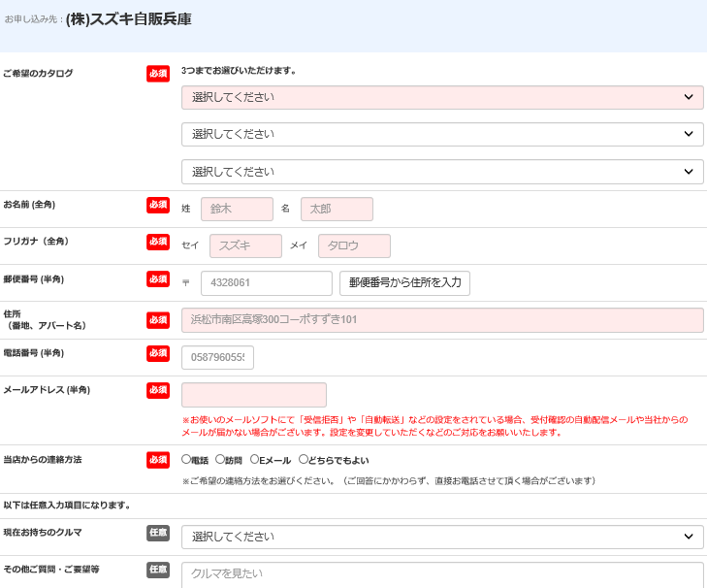Screen dimensions: 707x588
Task: Click the 以下は任意入力項目になります text
Action: [x=67, y=506]
